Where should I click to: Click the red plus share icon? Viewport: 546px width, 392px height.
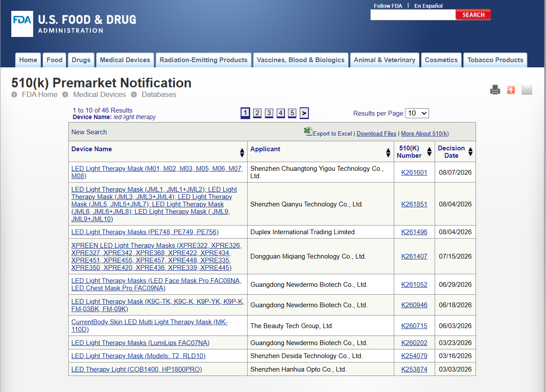[x=511, y=90]
